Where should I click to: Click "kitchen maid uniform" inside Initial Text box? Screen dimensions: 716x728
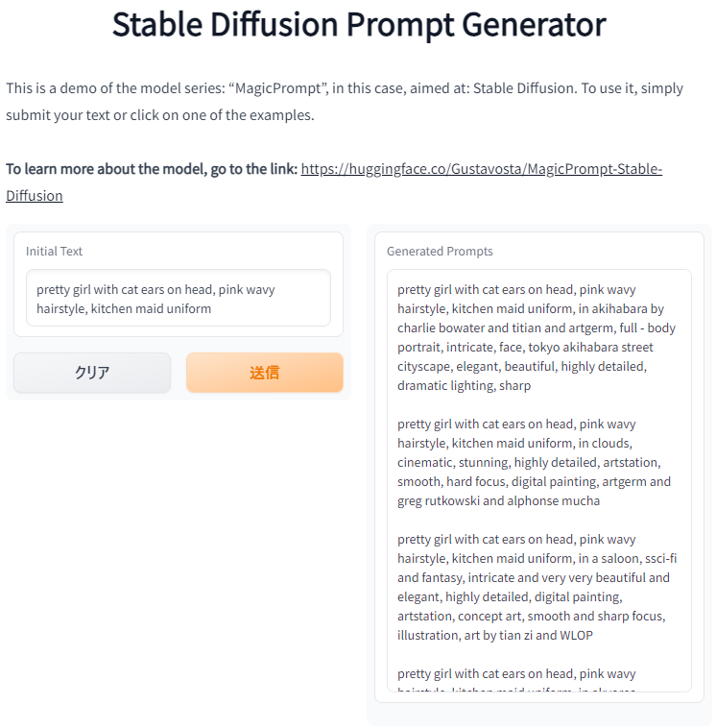pyautogui.click(x=151, y=308)
